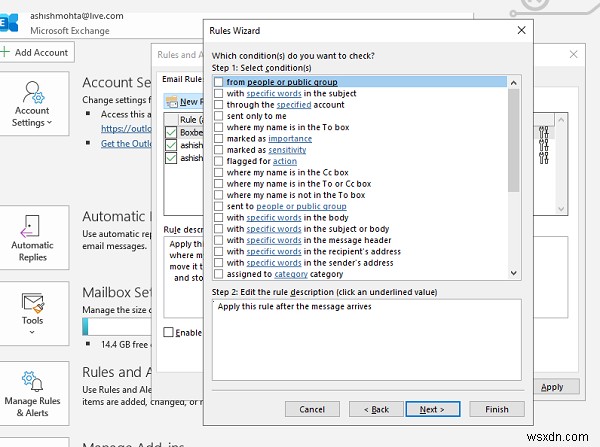
Task: Click the Rules and Alerts list scroll-up arrow
Action: coord(561,120)
